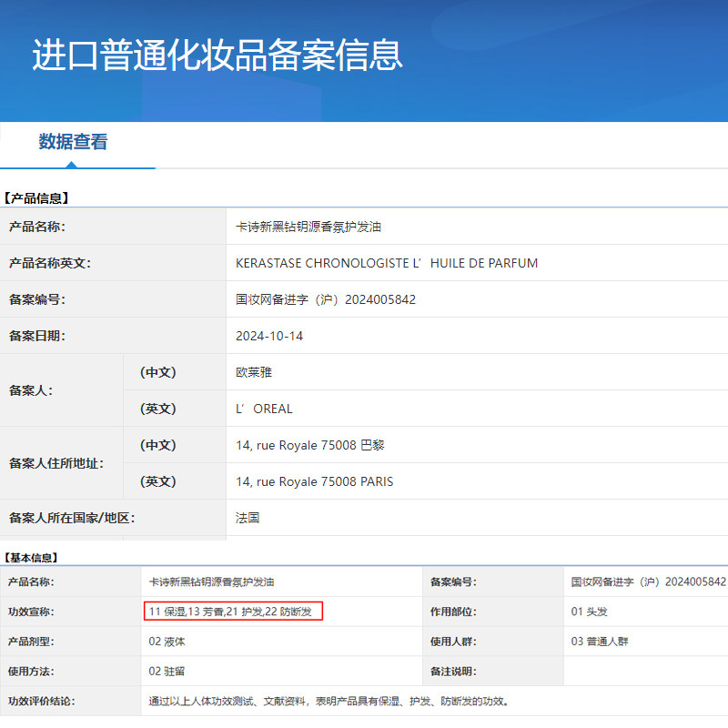Click filing number 国妆网备进字（沪）2024005842 in 产品信息
This screenshot has width=728, height=728.
tap(326, 299)
